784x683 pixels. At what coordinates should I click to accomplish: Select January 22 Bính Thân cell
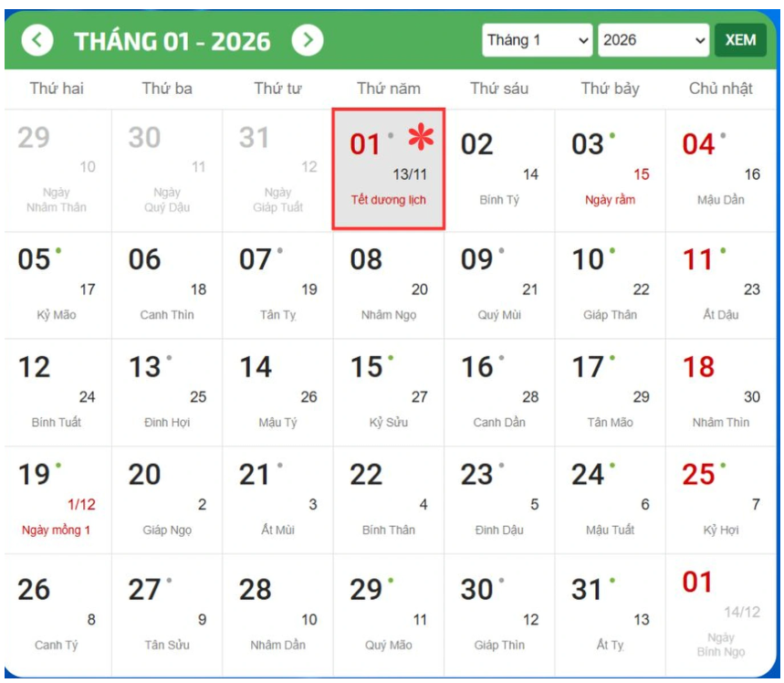click(x=388, y=499)
